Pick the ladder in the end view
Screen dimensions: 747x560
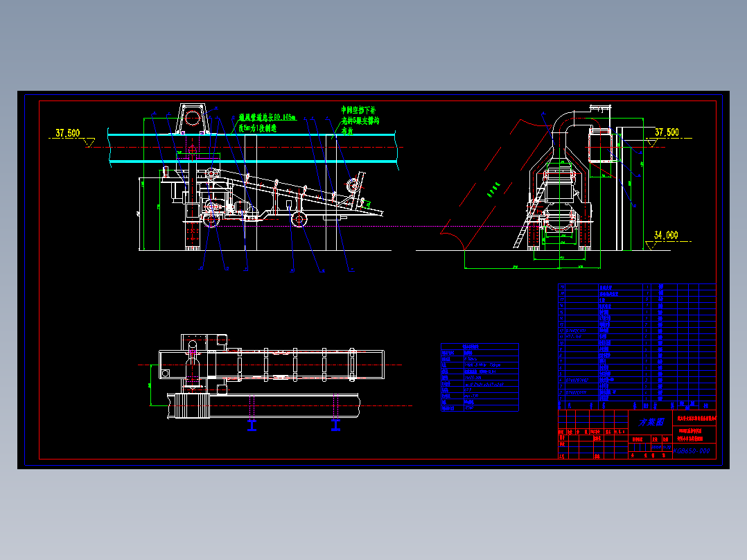pos(529,217)
